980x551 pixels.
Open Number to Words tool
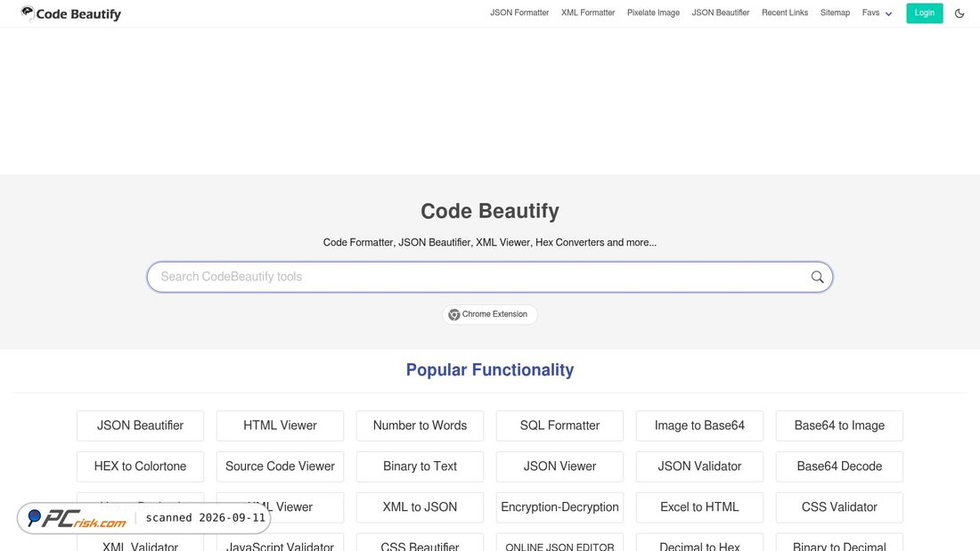pos(420,425)
